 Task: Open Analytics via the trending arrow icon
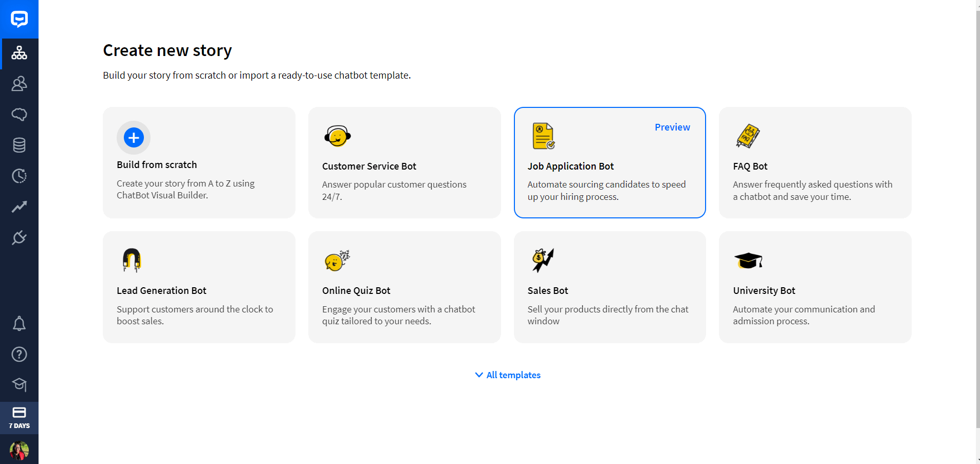click(20, 207)
